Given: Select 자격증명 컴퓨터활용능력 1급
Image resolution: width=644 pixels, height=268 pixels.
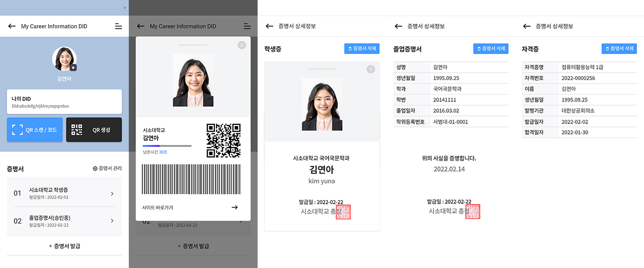Looking at the screenshot, I should click(583, 67).
